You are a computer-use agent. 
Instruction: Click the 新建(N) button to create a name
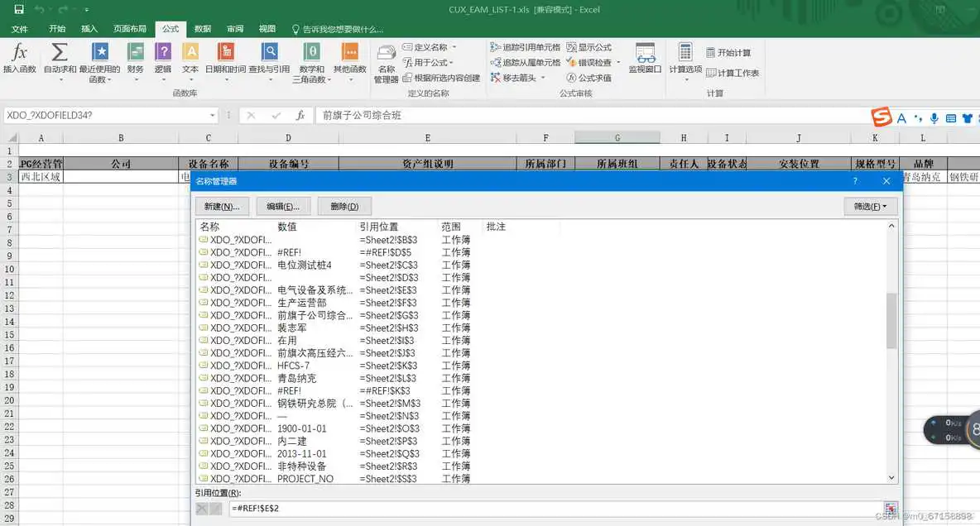(220, 206)
